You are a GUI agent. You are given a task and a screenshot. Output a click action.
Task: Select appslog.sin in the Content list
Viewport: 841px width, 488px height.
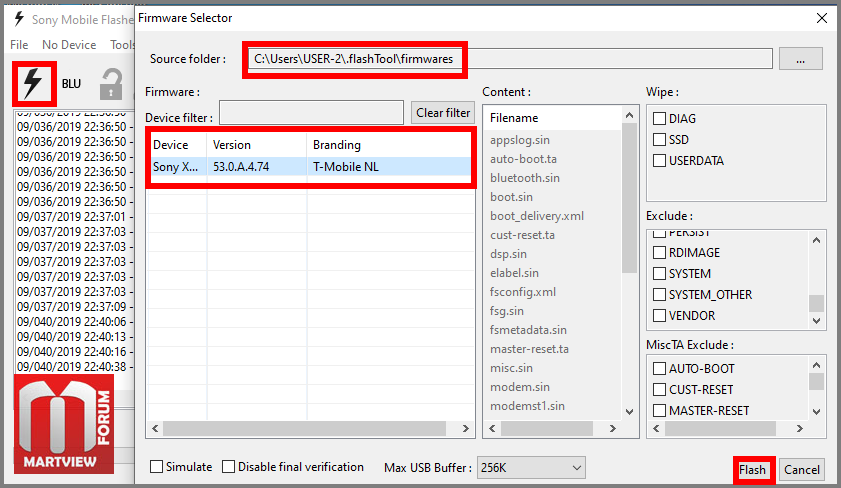click(x=520, y=140)
